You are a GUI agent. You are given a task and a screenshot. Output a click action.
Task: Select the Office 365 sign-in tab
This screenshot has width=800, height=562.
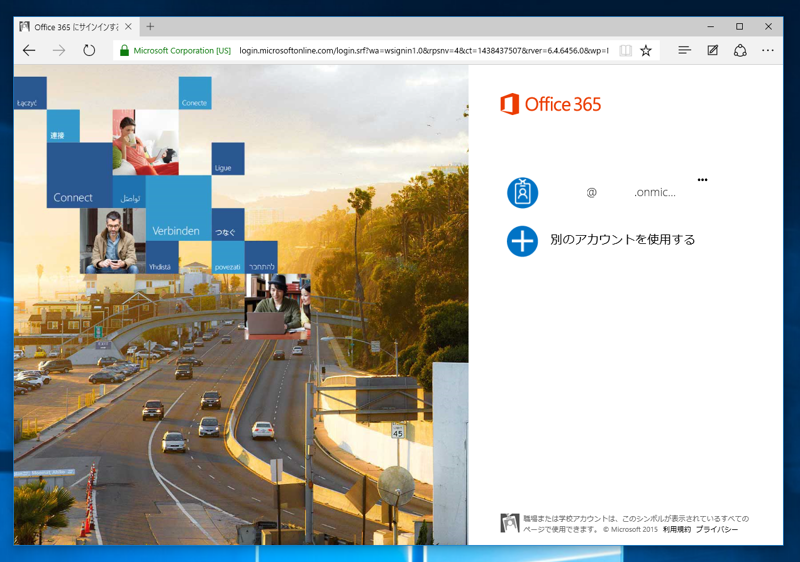tap(76, 27)
